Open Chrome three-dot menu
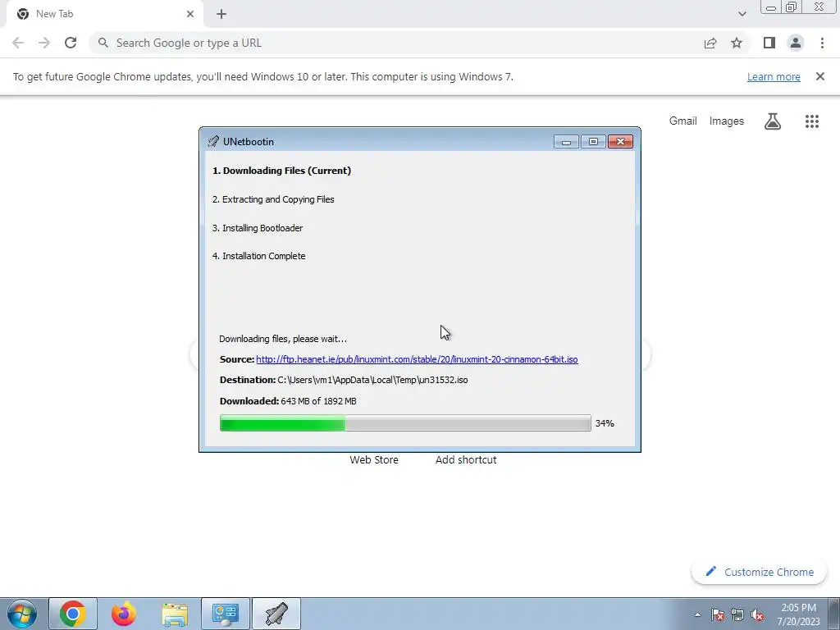 pos(822,43)
